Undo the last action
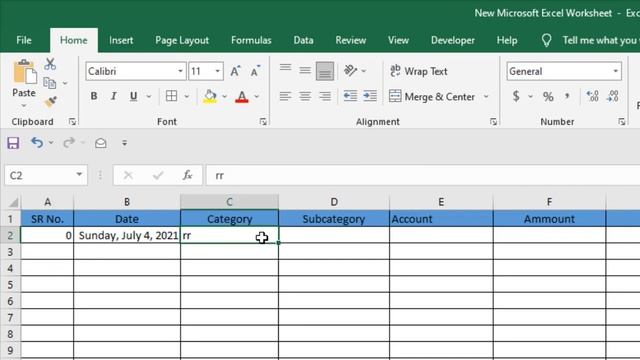640x360 pixels. (37, 142)
